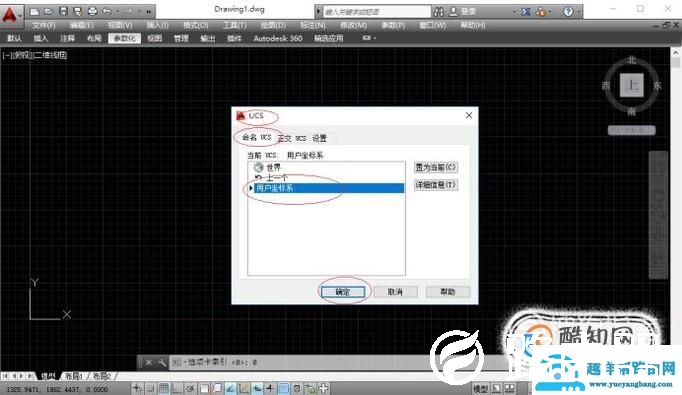Viewport: 682px width, 395px height.
Task: Click the Quick View Drawings icon in status bar
Action: coord(509,388)
